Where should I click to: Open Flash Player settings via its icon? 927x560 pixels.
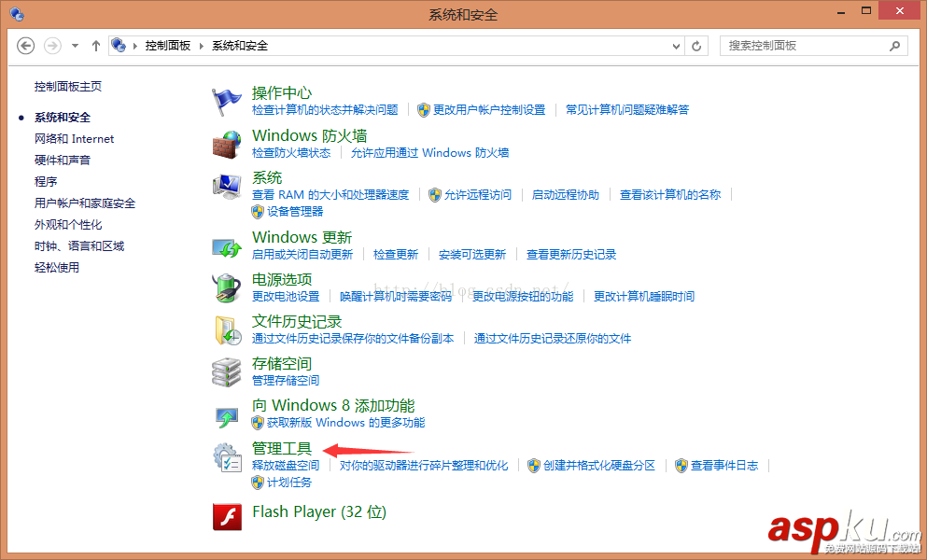point(226,516)
